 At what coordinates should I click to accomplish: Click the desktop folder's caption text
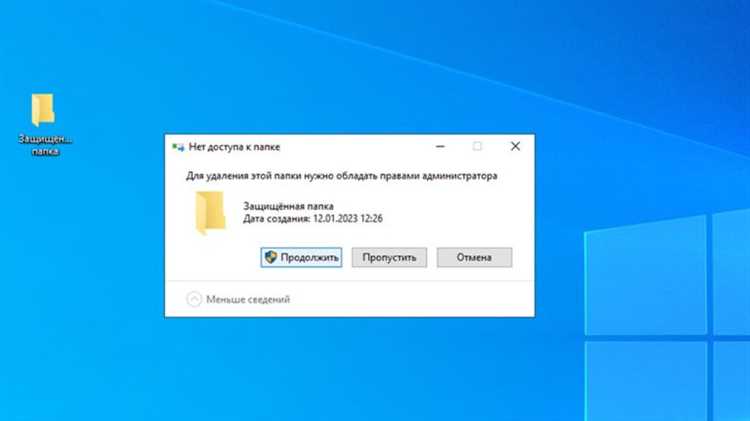pos(45,145)
